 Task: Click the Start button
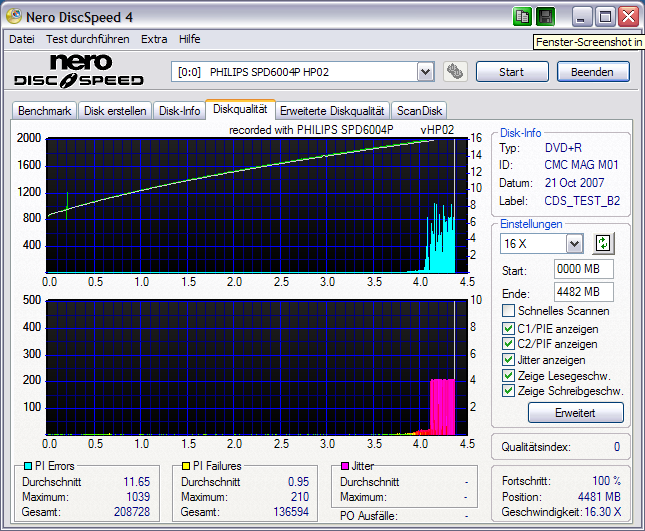point(512,72)
